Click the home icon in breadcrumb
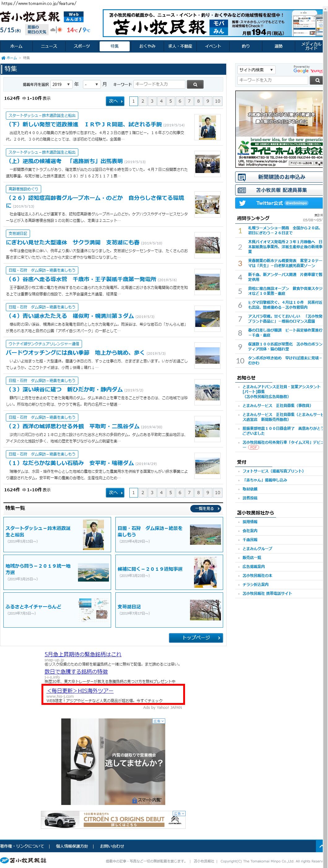Screen dimensions: 328x868 [x=3, y=58]
